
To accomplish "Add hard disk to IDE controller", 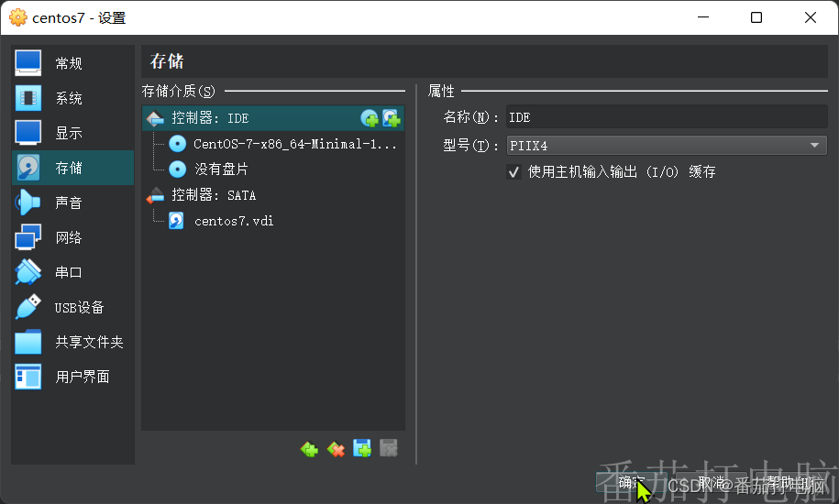I will click(392, 118).
